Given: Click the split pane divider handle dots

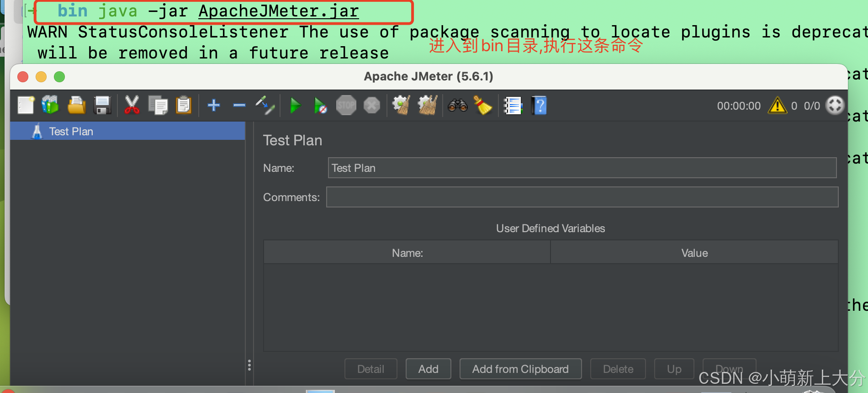Looking at the screenshot, I should pos(249,365).
